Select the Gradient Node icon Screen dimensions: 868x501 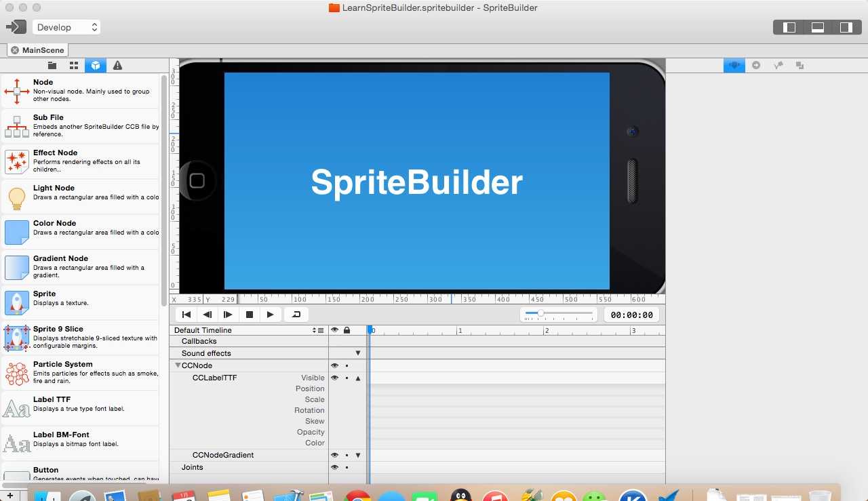pyautogui.click(x=16, y=267)
